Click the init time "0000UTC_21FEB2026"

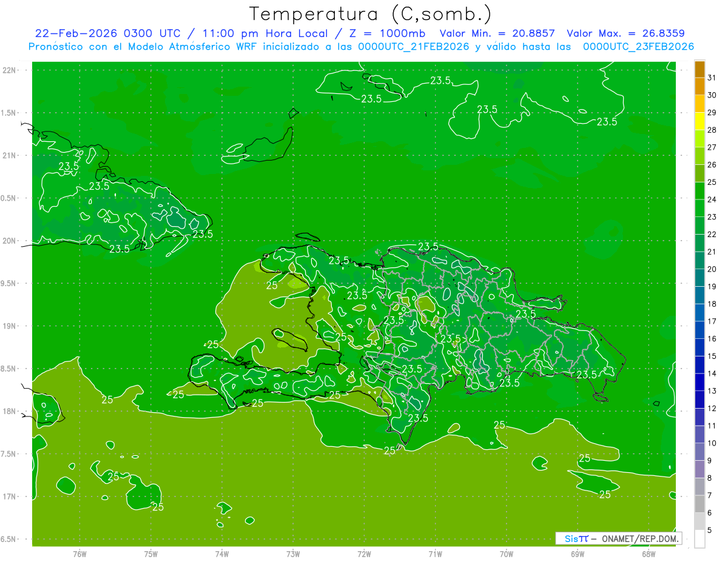click(414, 47)
